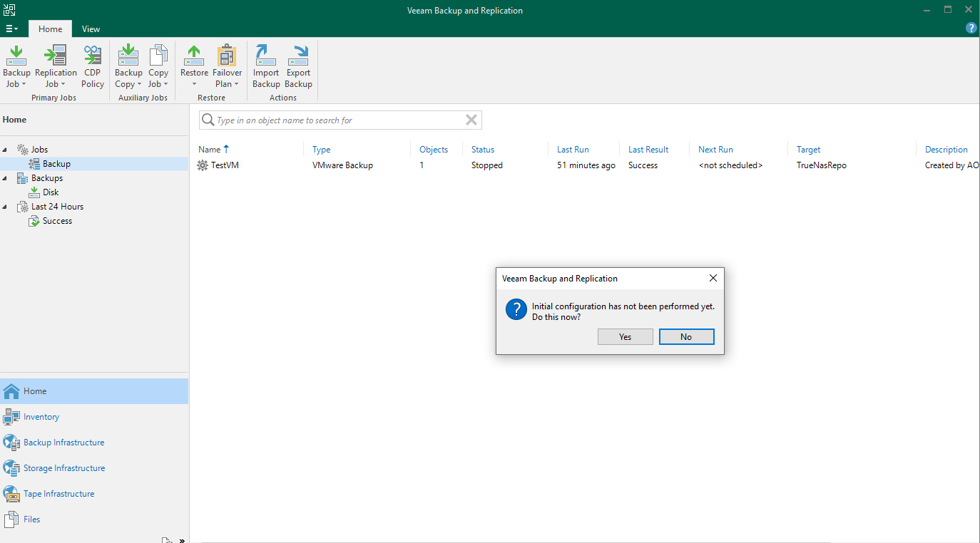Collapse the Jobs tree node
This screenshot has height=543, width=980.
[x=6, y=150]
